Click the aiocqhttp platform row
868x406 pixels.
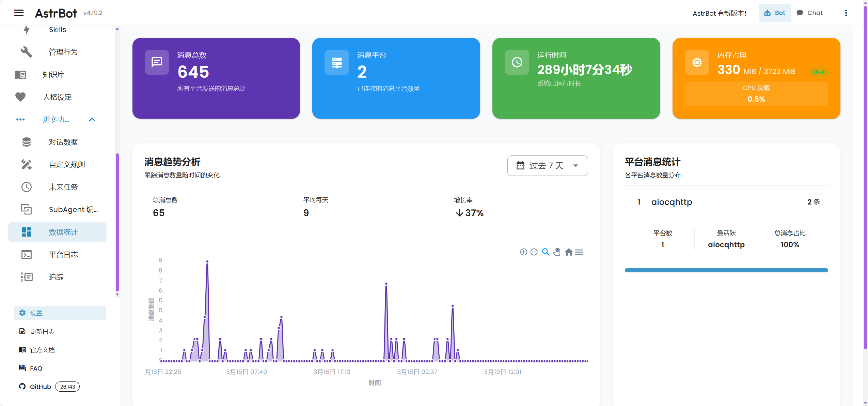(726, 202)
